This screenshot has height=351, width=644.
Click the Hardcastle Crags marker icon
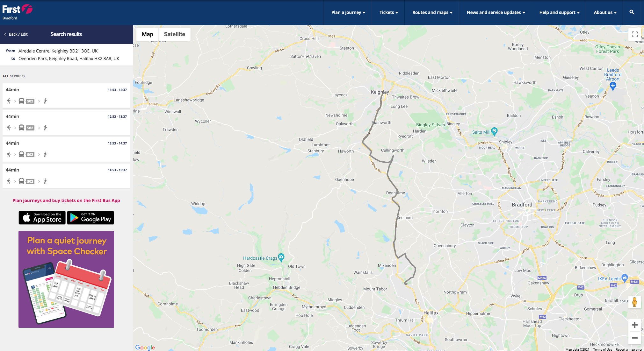point(281,257)
